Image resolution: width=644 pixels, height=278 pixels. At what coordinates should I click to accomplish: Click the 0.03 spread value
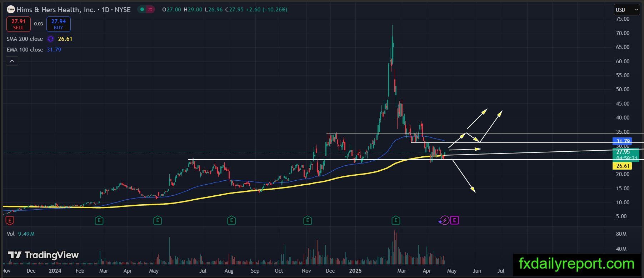(39, 24)
